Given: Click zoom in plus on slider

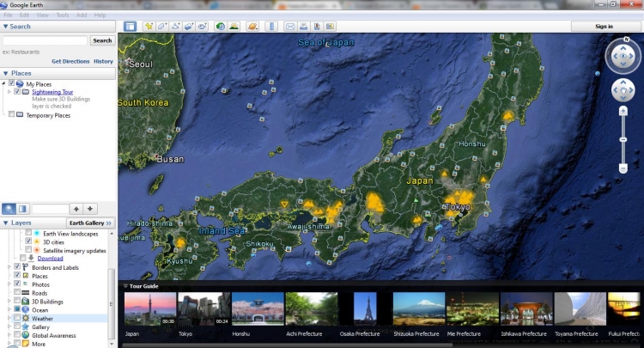Looking at the screenshot, I should coord(623,111).
